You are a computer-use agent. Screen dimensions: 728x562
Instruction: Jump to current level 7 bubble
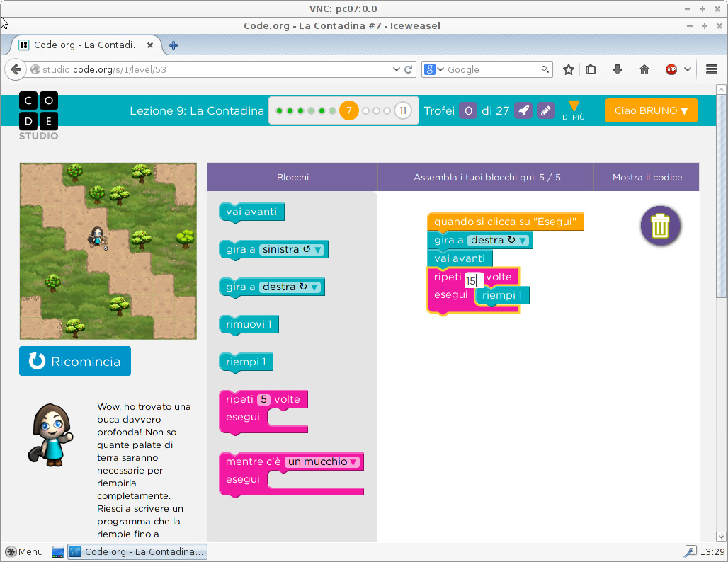tap(348, 110)
